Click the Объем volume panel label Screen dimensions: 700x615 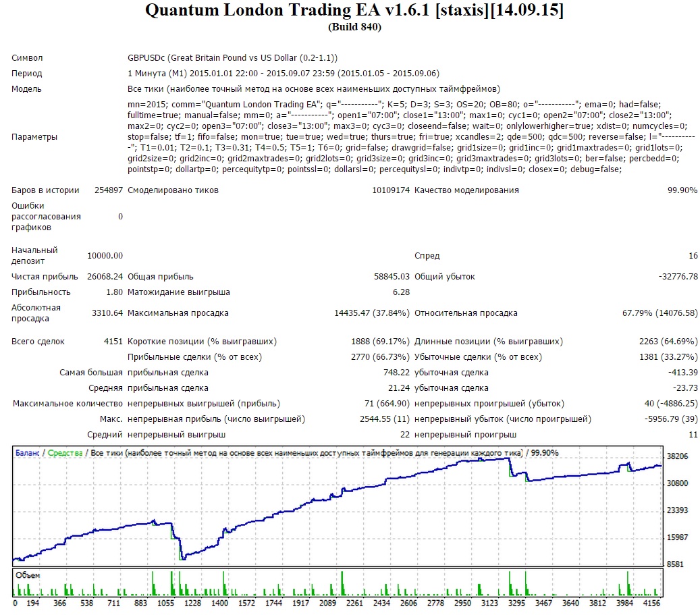[28, 575]
